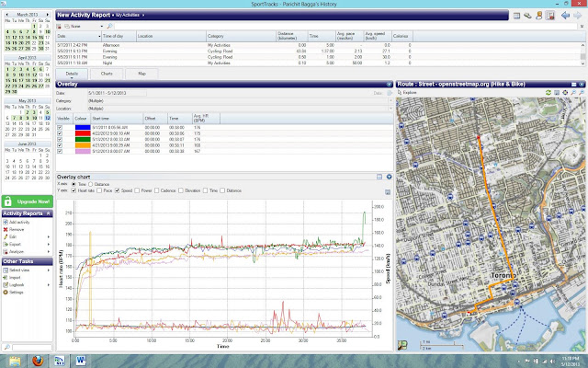The image size is (588, 368).
Task: Open File Explorer from the taskbar
Action: pyautogui.click(x=15, y=361)
